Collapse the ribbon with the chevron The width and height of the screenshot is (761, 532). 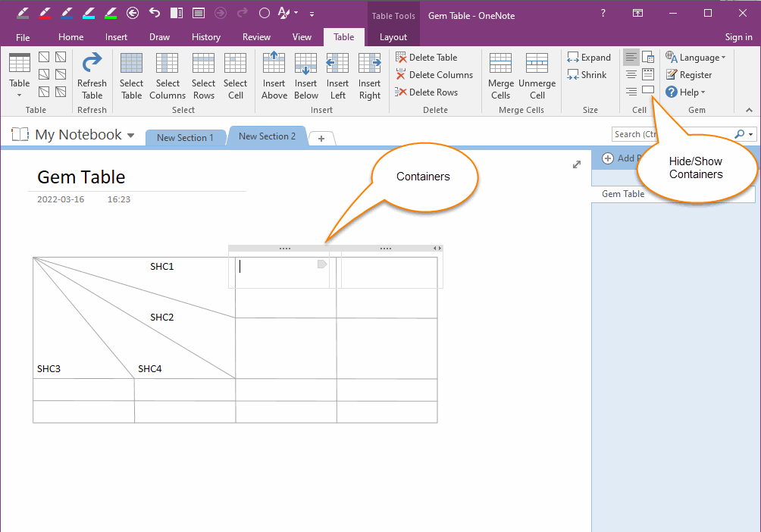click(x=749, y=110)
